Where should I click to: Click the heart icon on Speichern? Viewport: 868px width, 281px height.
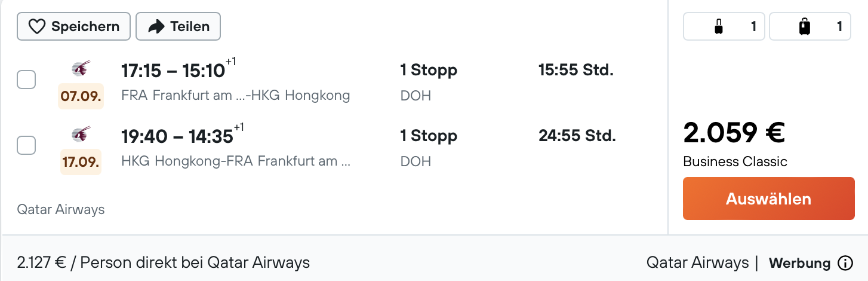point(37,27)
